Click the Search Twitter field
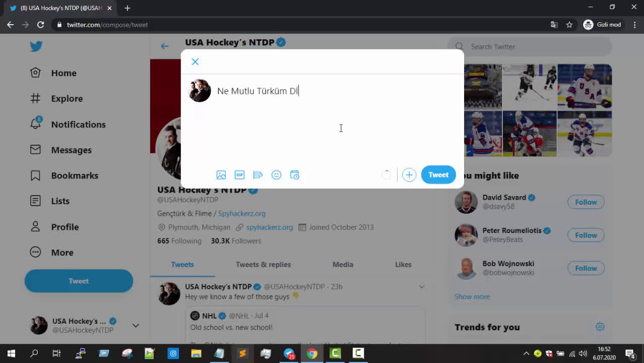 (x=528, y=46)
